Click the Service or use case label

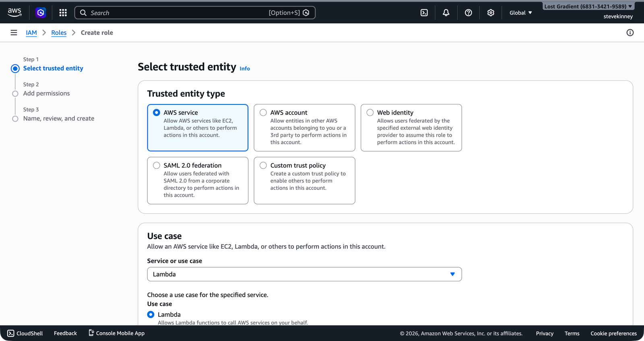coord(175,261)
